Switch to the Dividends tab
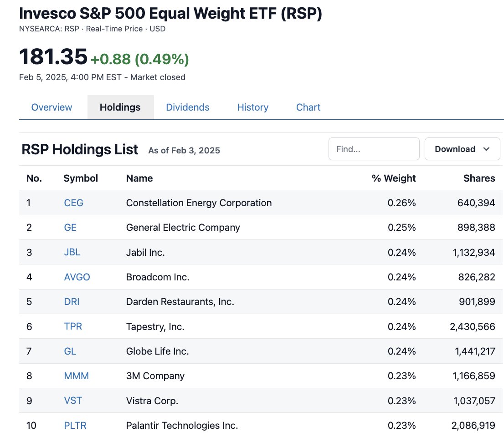This screenshot has width=504, height=437. pos(188,107)
